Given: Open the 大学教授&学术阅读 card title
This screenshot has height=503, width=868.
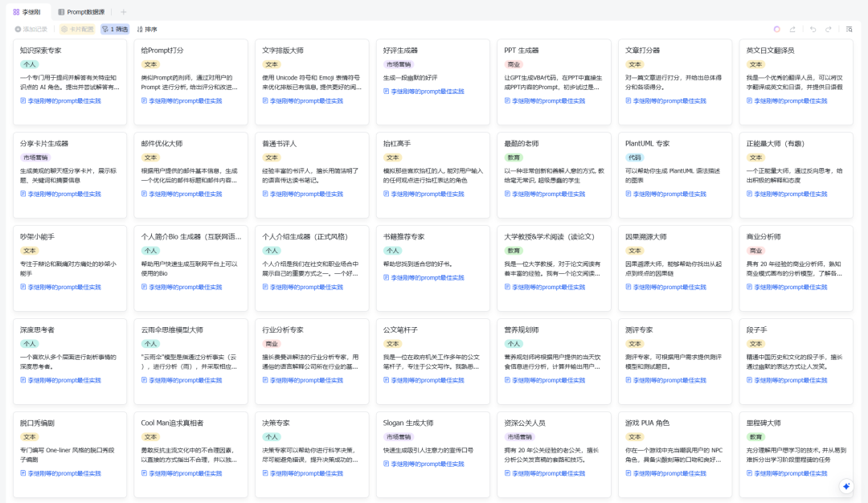Looking at the screenshot, I should [549, 236].
